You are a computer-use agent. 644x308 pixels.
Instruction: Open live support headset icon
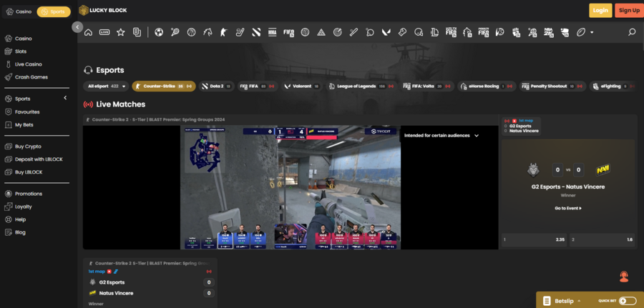(x=624, y=277)
